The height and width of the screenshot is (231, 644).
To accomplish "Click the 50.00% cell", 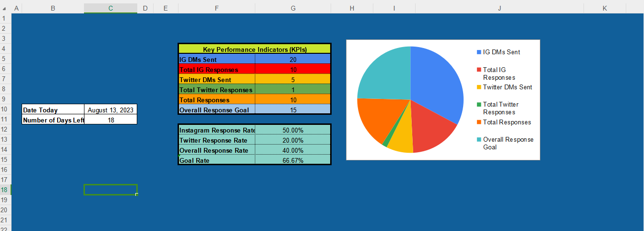I will 293,130.
